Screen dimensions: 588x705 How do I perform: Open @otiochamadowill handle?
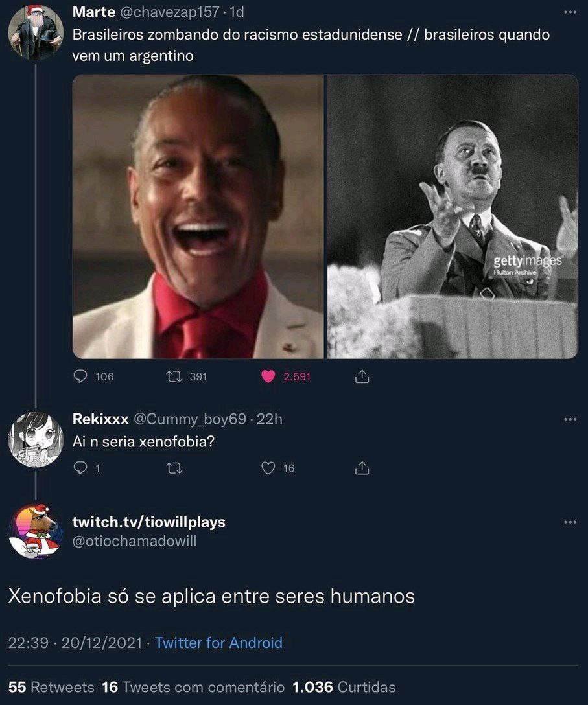134,541
